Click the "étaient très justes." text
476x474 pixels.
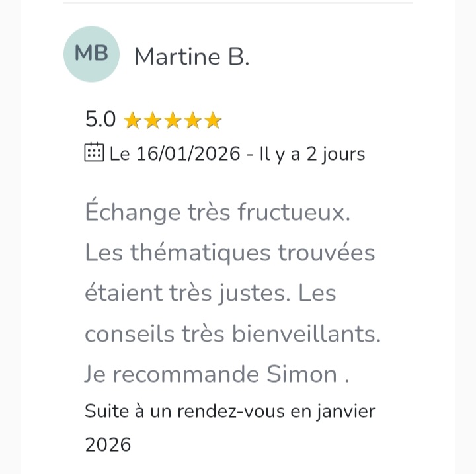(x=187, y=293)
